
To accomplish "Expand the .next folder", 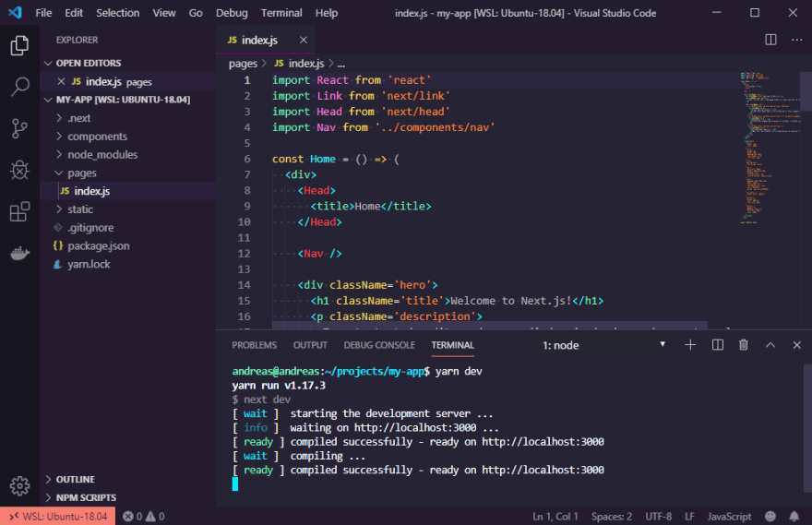I will pos(78,118).
